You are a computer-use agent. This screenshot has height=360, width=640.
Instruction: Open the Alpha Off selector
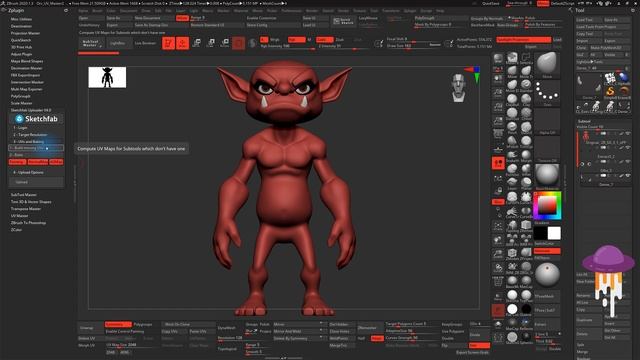(x=547, y=121)
